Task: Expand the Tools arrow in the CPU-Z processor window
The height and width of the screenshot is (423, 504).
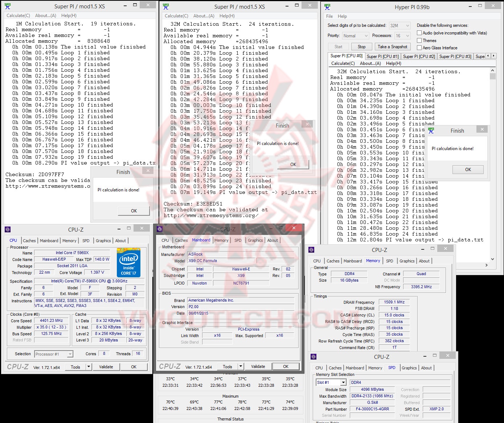Action: (x=89, y=367)
